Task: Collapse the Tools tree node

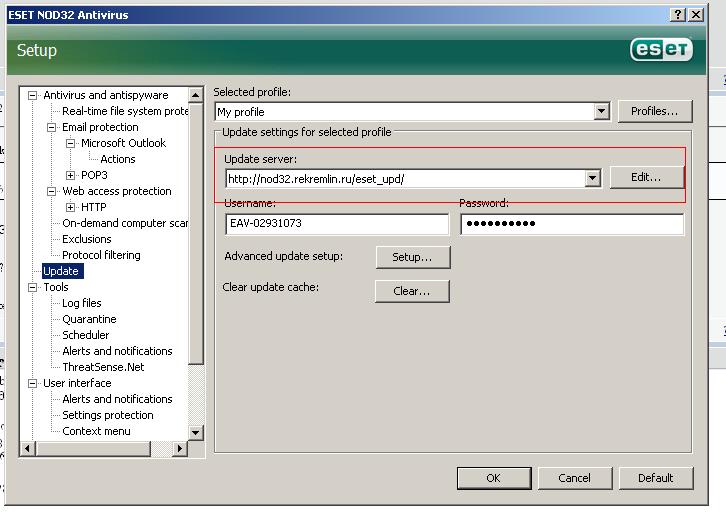Action: [x=32, y=287]
